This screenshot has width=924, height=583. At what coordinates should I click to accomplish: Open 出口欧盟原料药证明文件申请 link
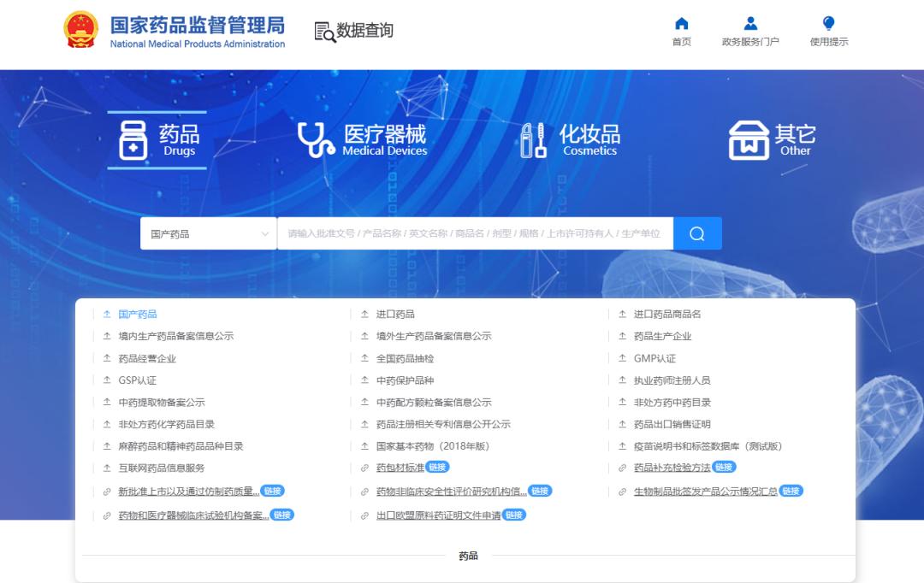tap(438, 516)
